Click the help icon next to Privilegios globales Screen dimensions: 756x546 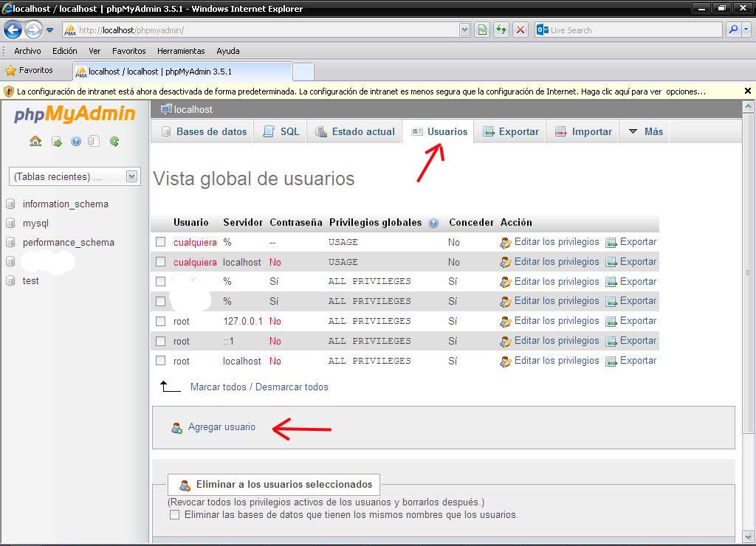433,223
